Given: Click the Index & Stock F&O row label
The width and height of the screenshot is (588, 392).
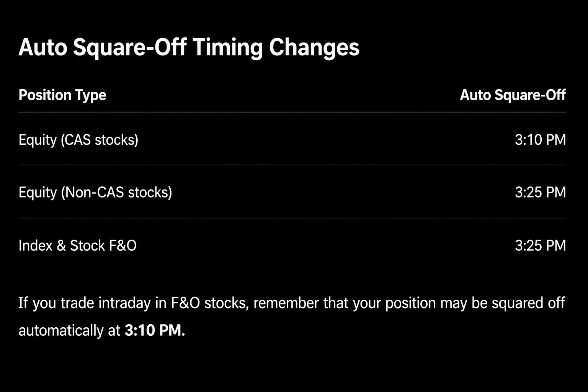Looking at the screenshot, I should pyautogui.click(x=77, y=245).
